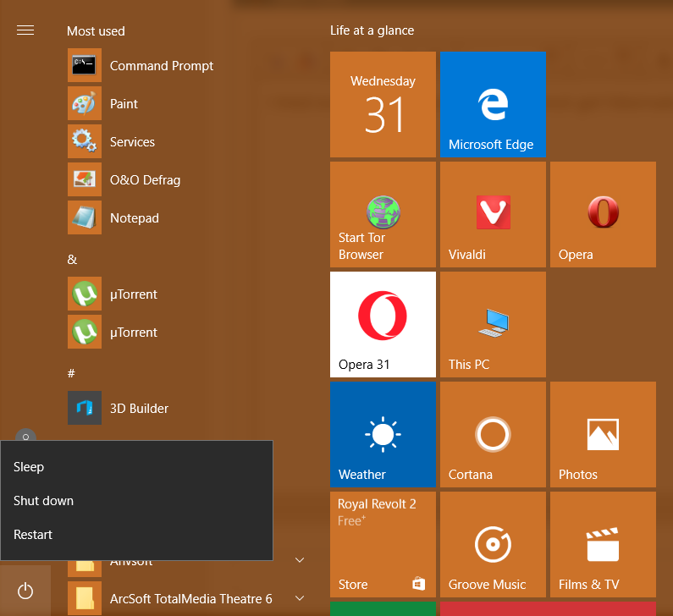Viewport: 673px width, 616px height.
Task: Open the orange Opera tile
Action: (603, 214)
